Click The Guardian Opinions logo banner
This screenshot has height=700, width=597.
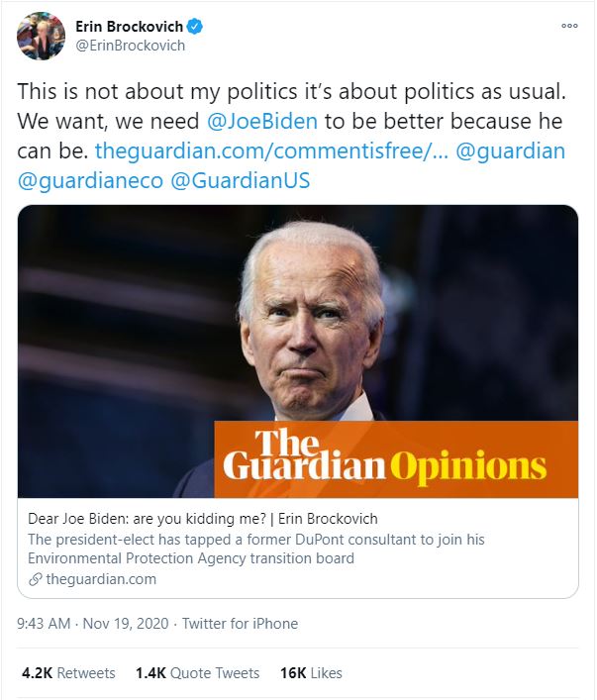[x=396, y=459]
